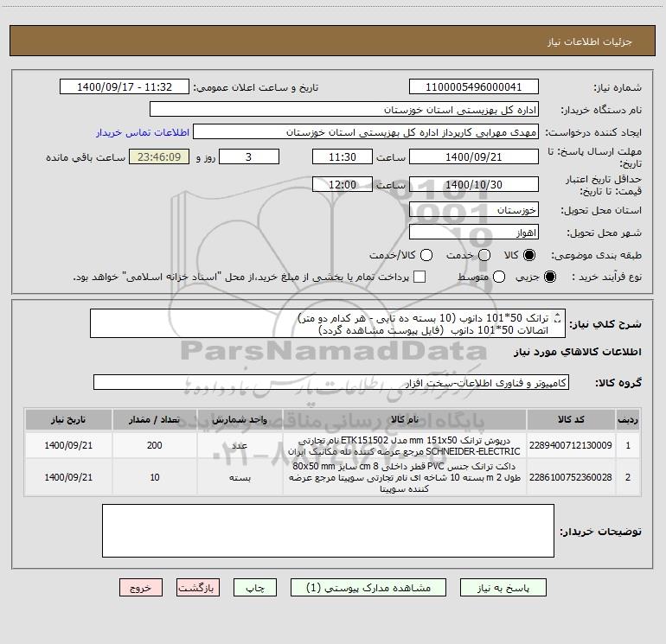Click the quantity cell 10

tap(154, 477)
